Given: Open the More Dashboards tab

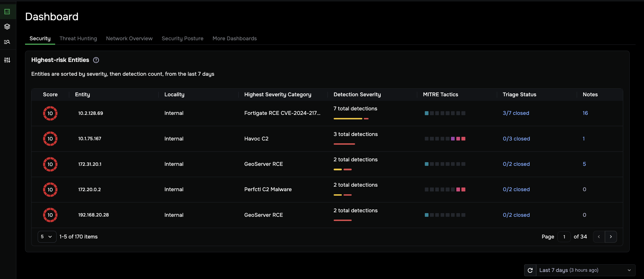Looking at the screenshot, I should tap(235, 38).
